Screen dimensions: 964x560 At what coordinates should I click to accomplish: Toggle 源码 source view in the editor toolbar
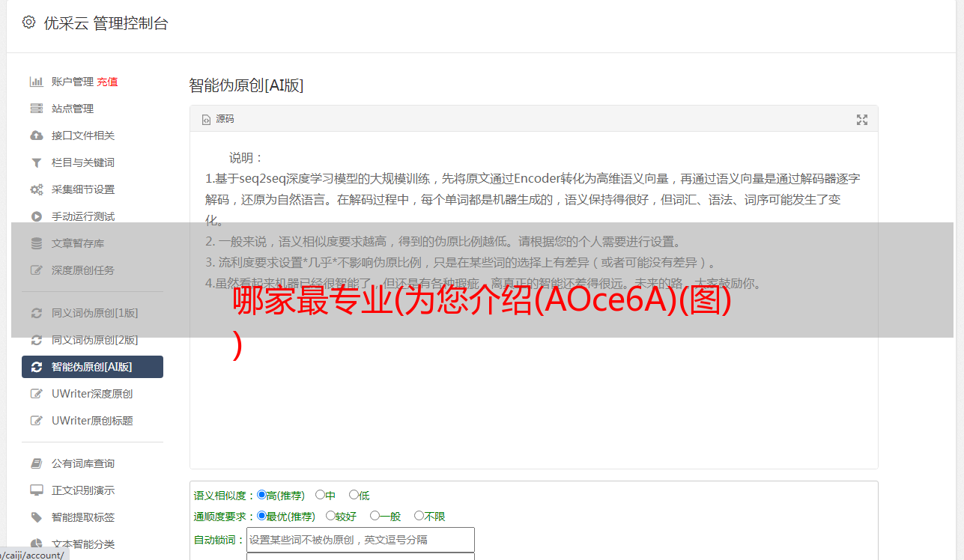coord(218,119)
